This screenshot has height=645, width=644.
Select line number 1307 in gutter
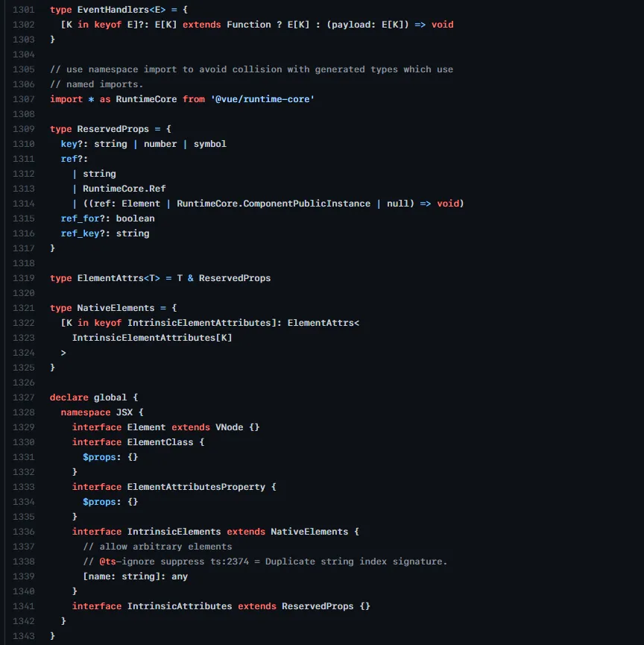pos(23,99)
